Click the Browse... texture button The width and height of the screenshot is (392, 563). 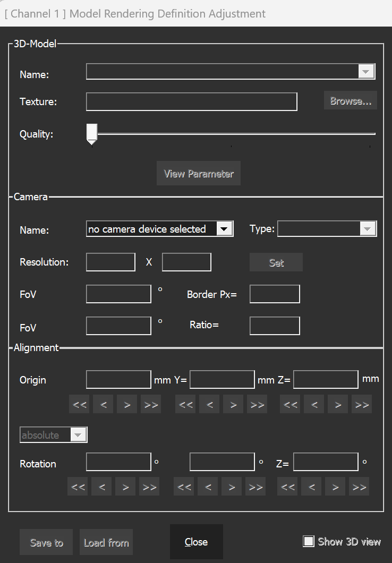(350, 101)
